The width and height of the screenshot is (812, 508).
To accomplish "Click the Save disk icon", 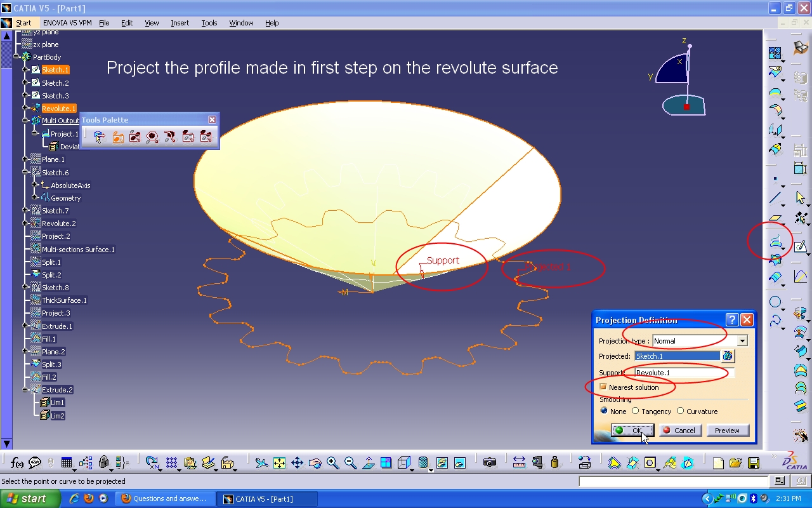I will coord(754,463).
